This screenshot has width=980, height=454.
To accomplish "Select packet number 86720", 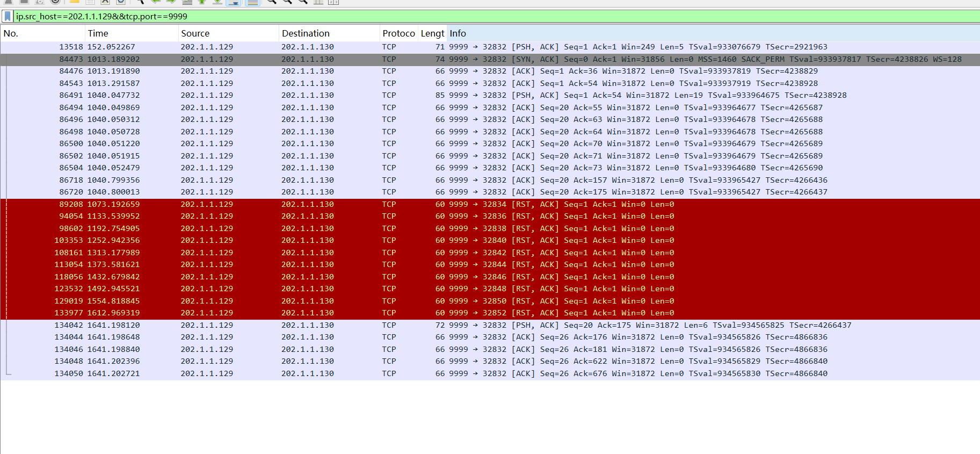I will point(490,192).
